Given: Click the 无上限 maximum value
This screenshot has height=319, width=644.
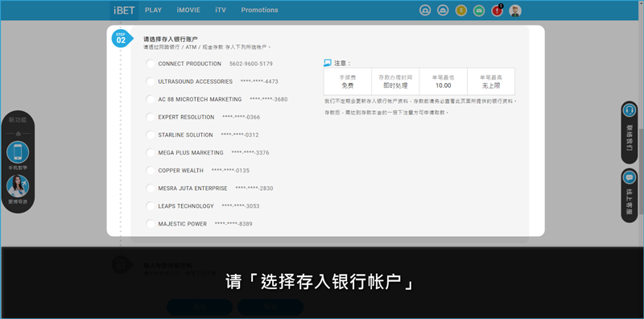Looking at the screenshot, I should [x=491, y=85].
